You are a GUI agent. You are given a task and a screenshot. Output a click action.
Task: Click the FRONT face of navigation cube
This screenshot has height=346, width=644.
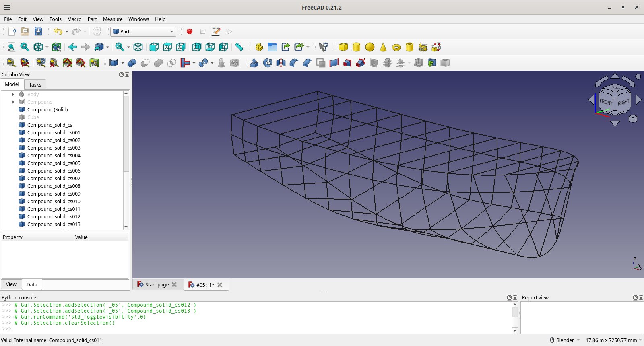(x=605, y=102)
